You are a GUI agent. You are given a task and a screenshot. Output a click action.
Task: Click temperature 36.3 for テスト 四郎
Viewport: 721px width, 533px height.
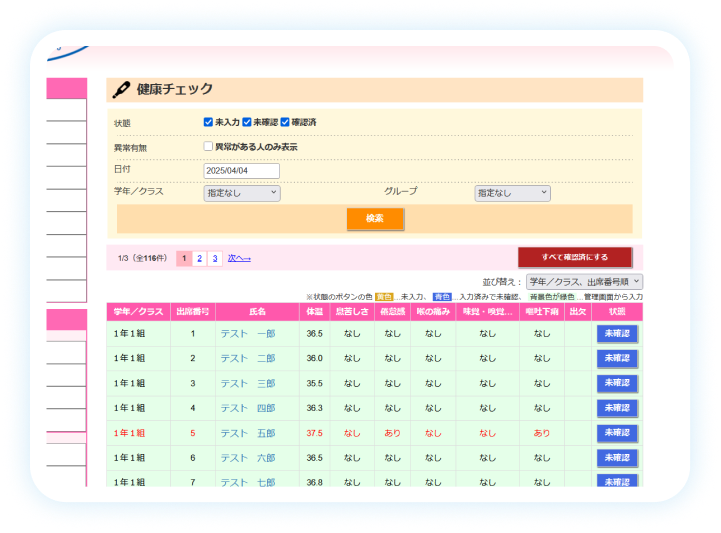(x=315, y=408)
